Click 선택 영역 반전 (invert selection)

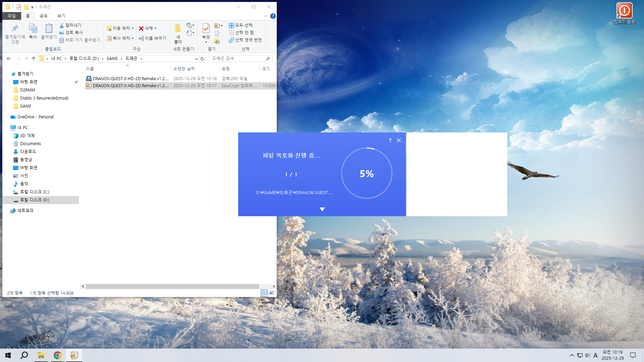pyautogui.click(x=245, y=40)
